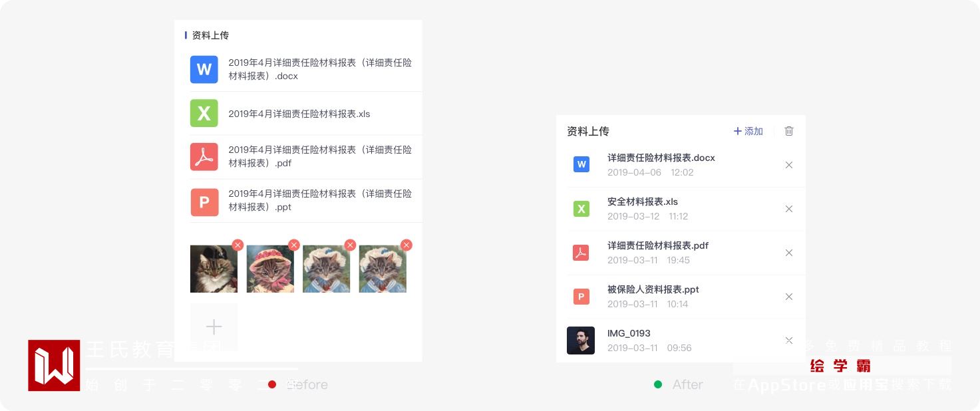Remove 安全材料报表.xls with its X
The image size is (980, 411).
tap(789, 209)
